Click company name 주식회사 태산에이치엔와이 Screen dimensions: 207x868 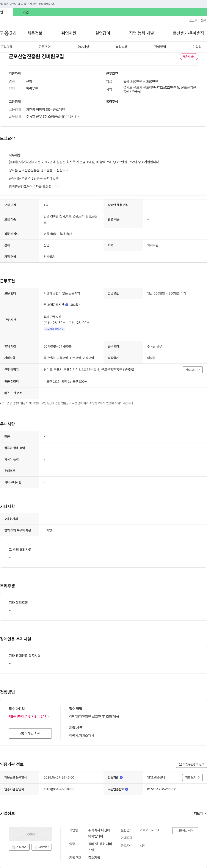click(99, 833)
